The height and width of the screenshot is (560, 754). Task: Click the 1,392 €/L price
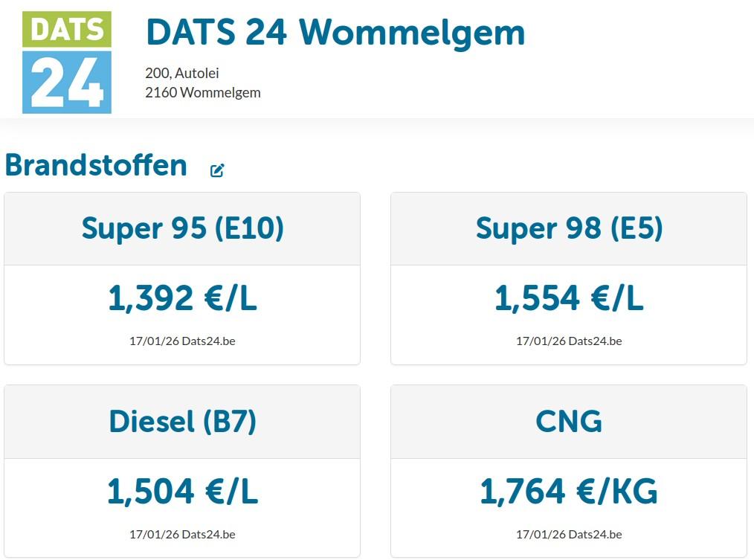tap(182, 298)
